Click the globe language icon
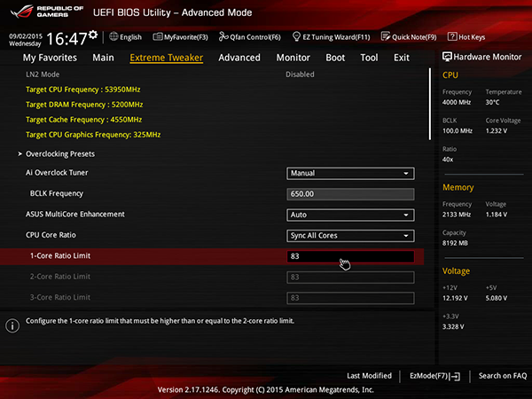 [113, 36]
